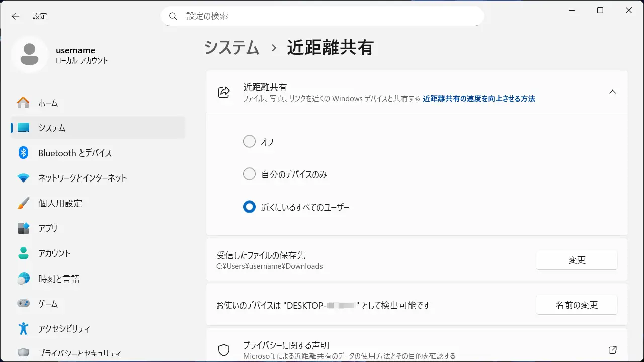Click the 設定の検索 search field

click(322, 16)
